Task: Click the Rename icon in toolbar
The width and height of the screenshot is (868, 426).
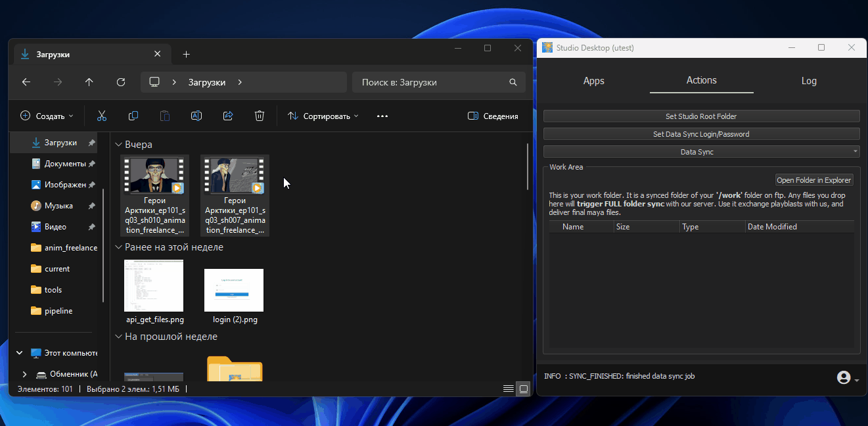Action: (x=196, y=116)
